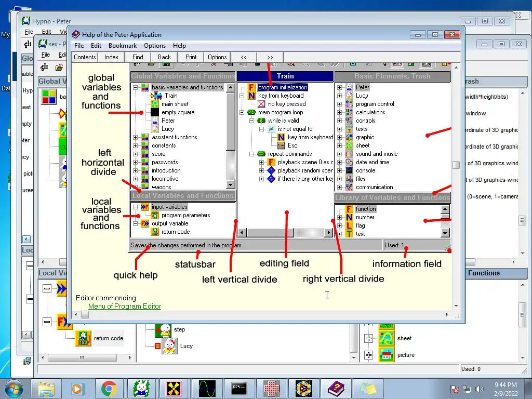The image size is (532, 399).
Task: Open Edit menu in Help window
Action: point(96,46)
